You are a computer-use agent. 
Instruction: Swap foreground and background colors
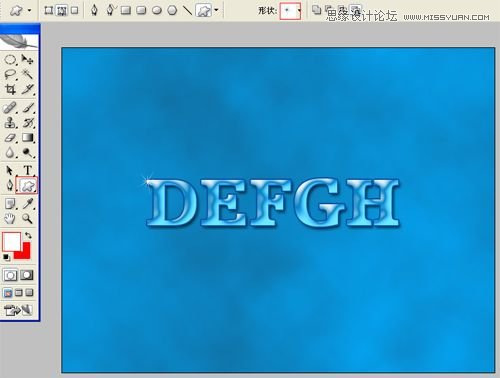(28, 235)
